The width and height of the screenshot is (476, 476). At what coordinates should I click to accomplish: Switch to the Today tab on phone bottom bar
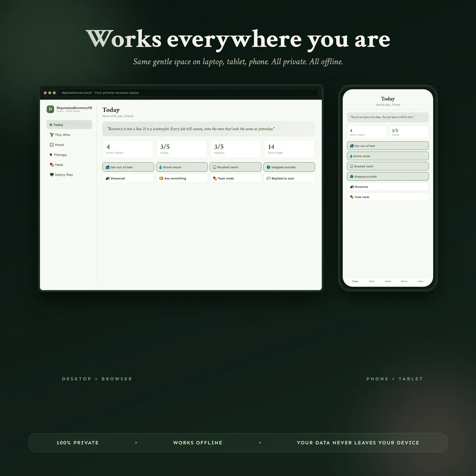point(355,281)
